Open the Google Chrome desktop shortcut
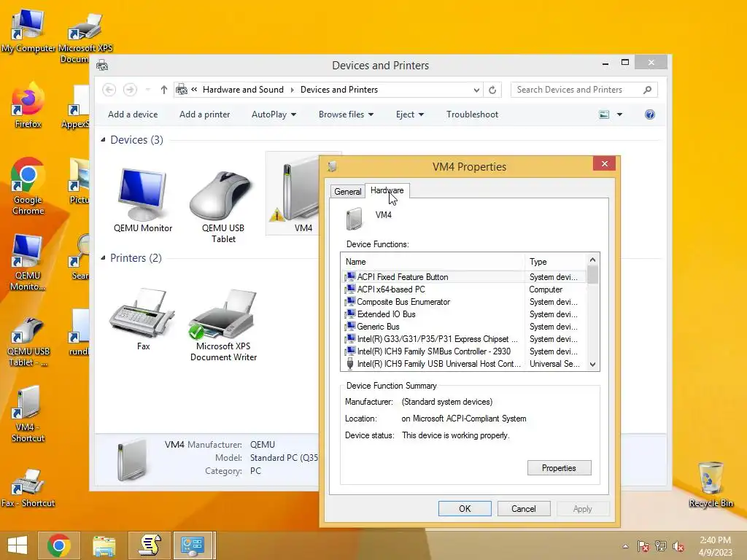The height and width of the screenshot is (560, 747). (28, 186)
